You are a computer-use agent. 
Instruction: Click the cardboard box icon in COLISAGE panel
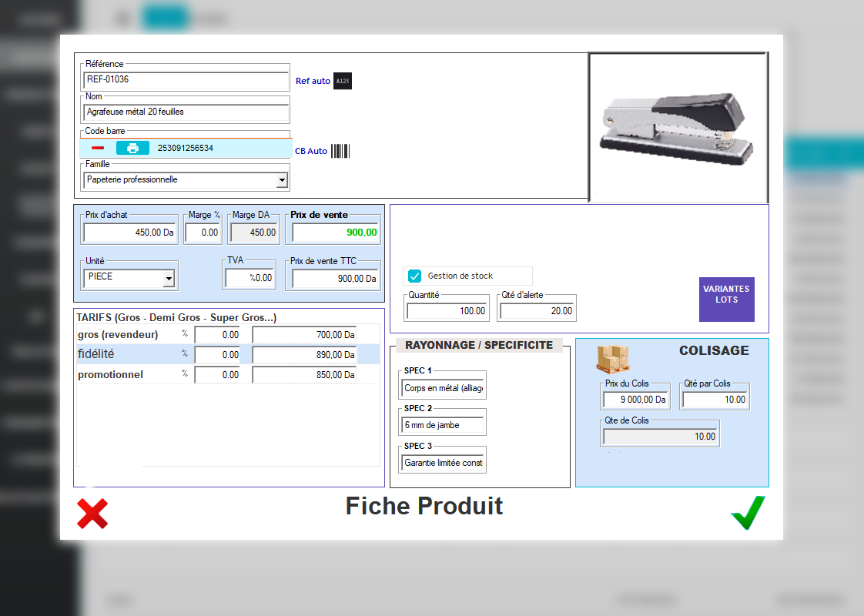click(614, 356)
